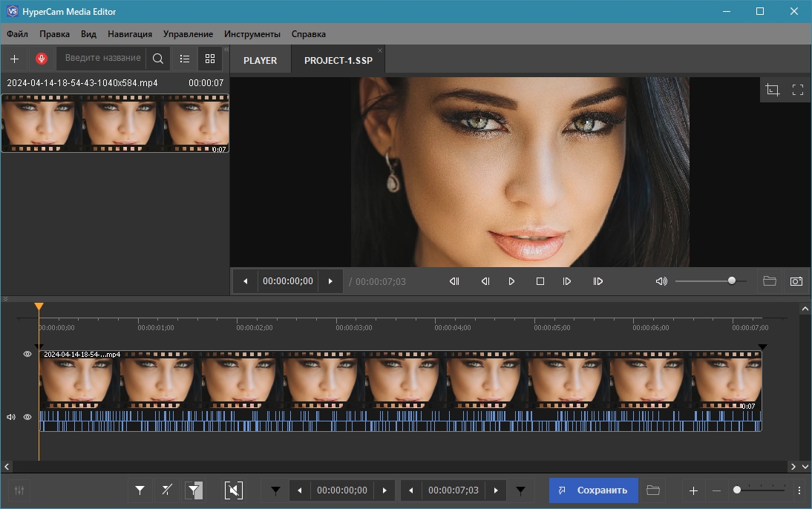The height and width of the screenshot is (509, 812).
Task: Open the Инструменты menu
Action: 252,34
